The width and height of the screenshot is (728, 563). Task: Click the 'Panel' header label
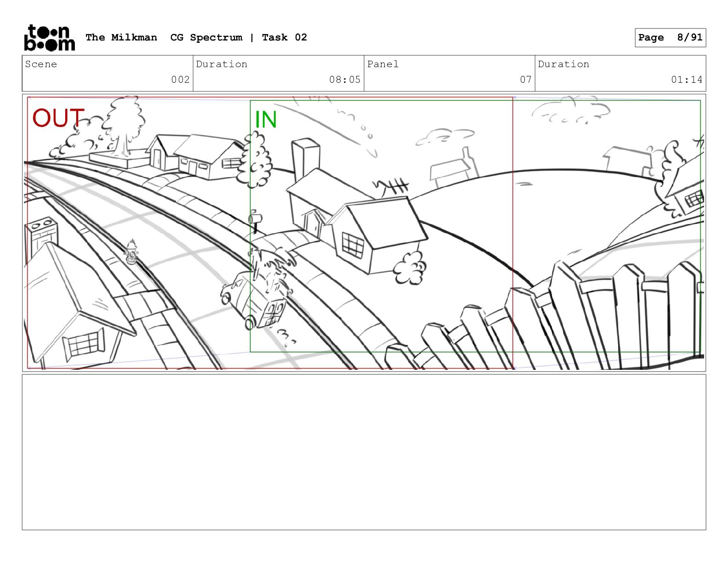(x=383, y=64)
